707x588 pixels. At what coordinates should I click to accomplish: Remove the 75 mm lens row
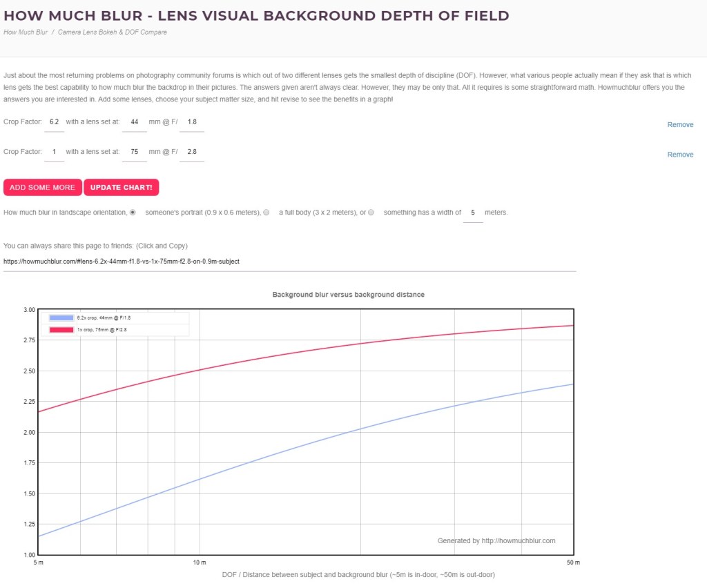tap(680, 155)
